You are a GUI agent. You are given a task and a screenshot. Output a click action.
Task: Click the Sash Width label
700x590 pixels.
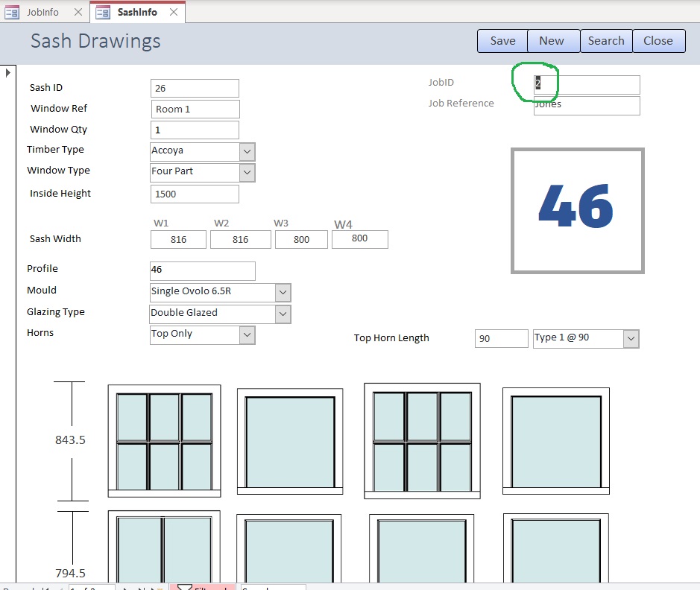[x=55, y=238]
